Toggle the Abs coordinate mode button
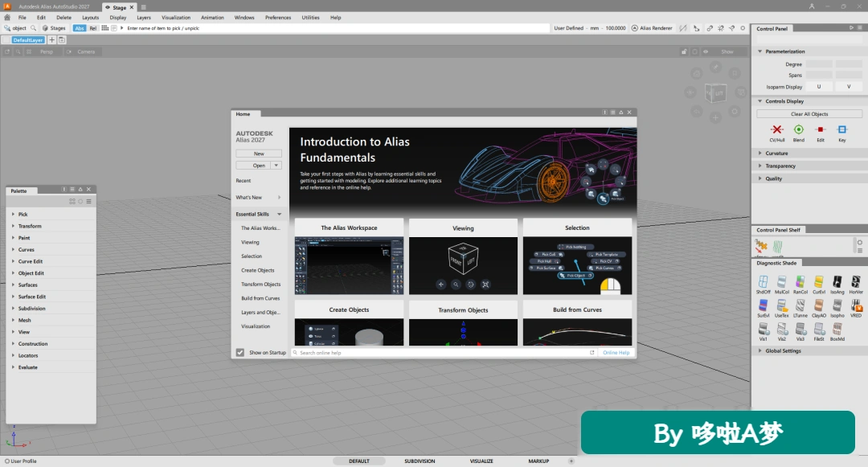The width and height of the screenshot is (868, 467). point(79,28)
